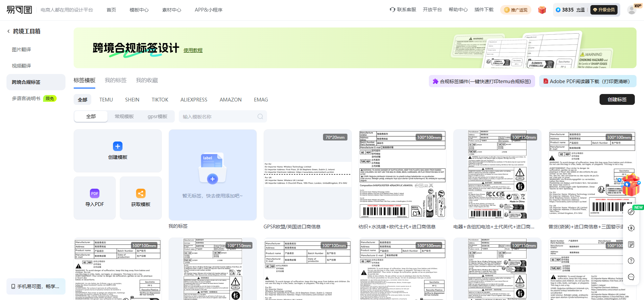
Task: Switch to the 我的标签 tab
Action: pos(116,80)
